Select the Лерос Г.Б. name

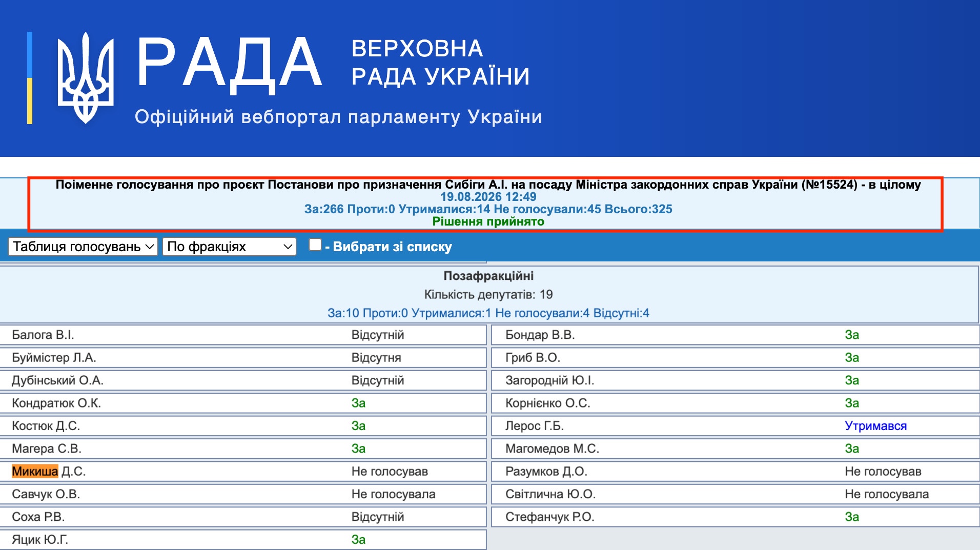point(535,425)
